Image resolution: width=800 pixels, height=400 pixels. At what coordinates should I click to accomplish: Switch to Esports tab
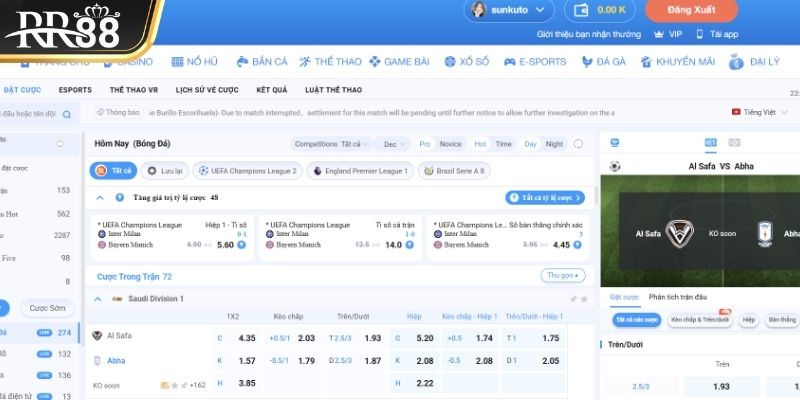tap(75, 90)
